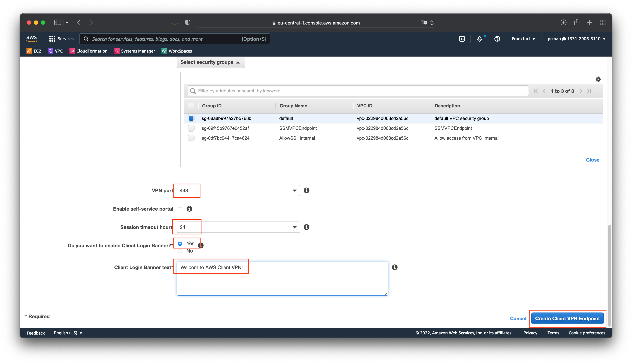Open a new Safari tab
The height and width of the screenshot is (364, 632).
(589, 23)
